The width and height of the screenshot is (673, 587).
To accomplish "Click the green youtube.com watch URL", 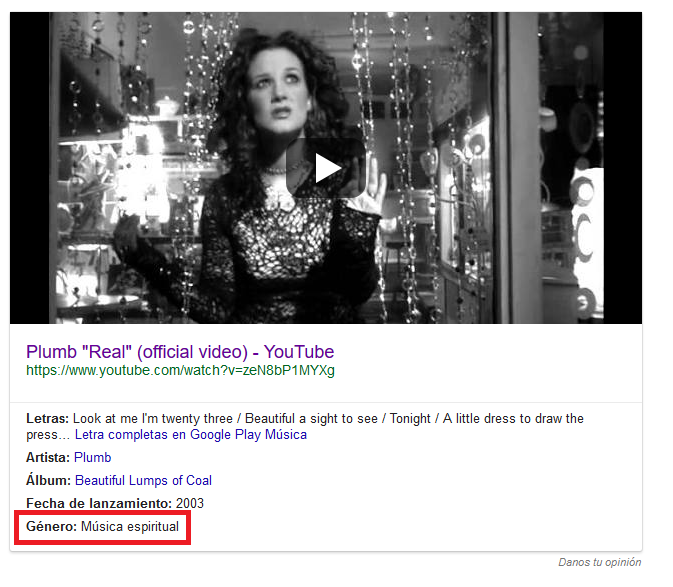I will (180, 370).
